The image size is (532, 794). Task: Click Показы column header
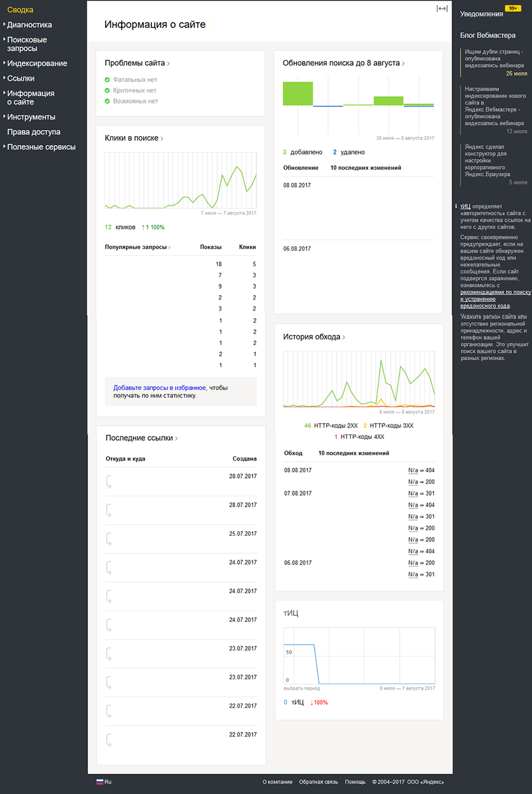coord(211,247)
